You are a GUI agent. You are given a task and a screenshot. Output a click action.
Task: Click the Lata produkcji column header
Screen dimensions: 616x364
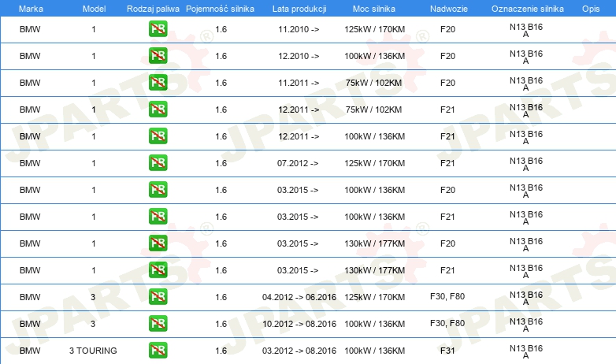299,9
